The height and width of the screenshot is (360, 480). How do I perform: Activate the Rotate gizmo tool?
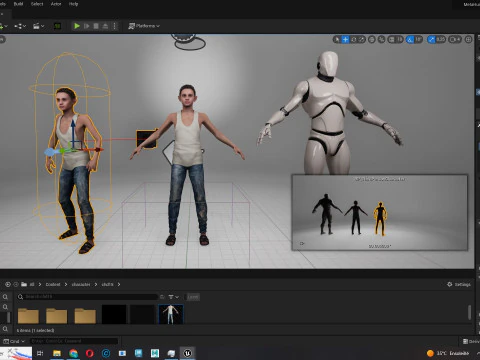[x=354, y=40]
